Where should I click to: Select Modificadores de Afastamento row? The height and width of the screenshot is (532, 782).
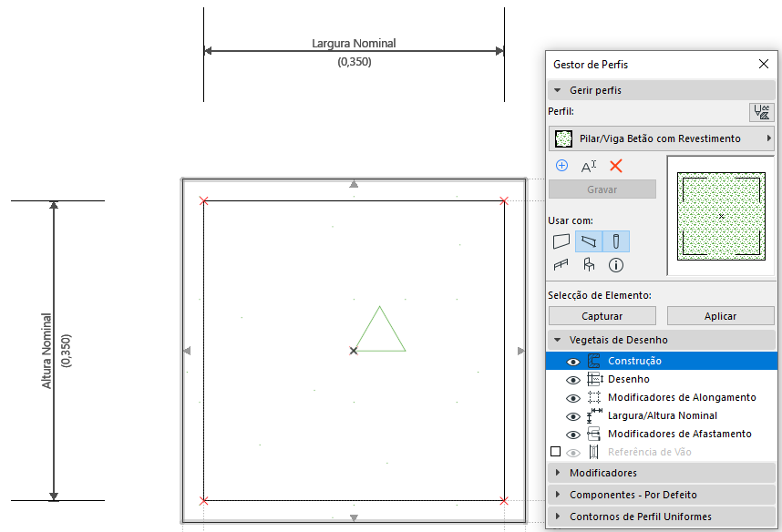(662, 434)
